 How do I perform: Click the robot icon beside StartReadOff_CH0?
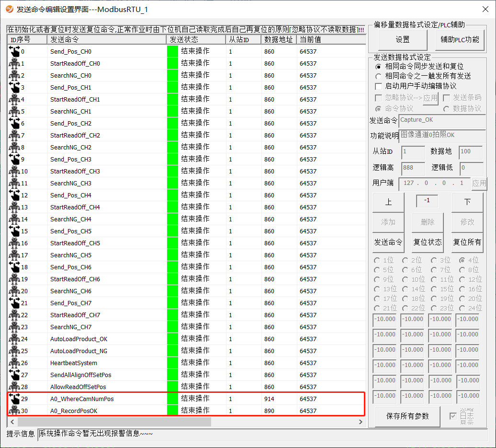[x=14, y=63]
